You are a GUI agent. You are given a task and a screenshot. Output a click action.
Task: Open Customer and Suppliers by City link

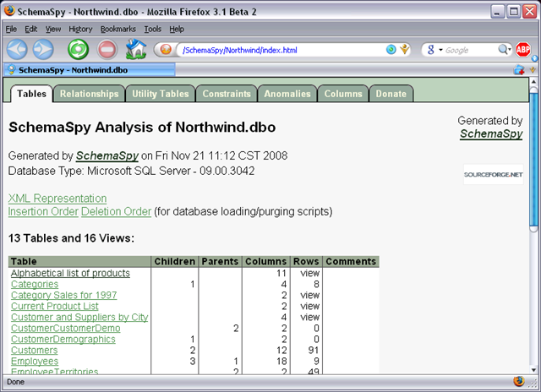(79, 317)
